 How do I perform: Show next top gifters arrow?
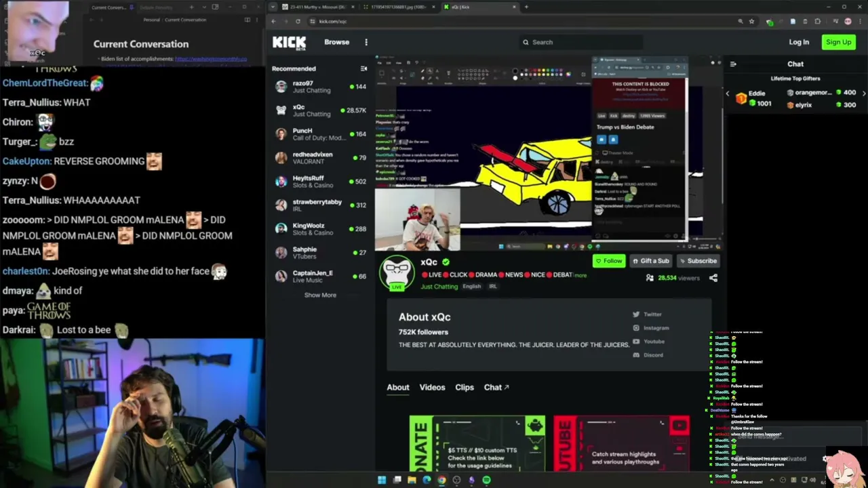tap(863, 93)
